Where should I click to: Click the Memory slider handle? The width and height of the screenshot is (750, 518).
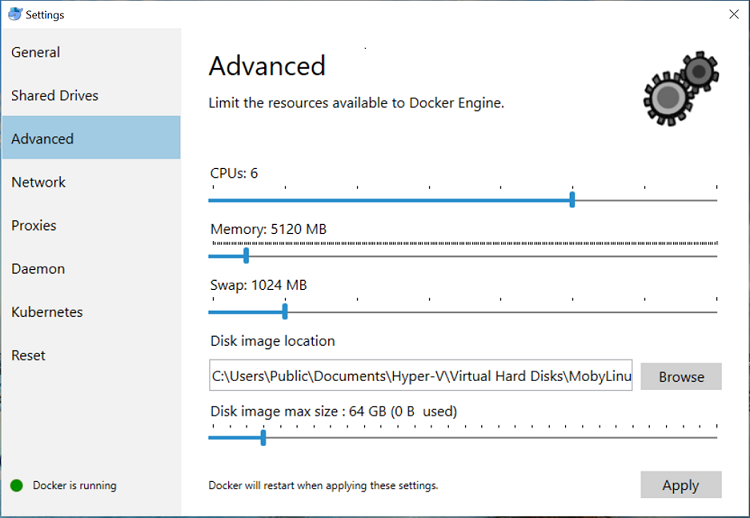click(x=246, y=256)
